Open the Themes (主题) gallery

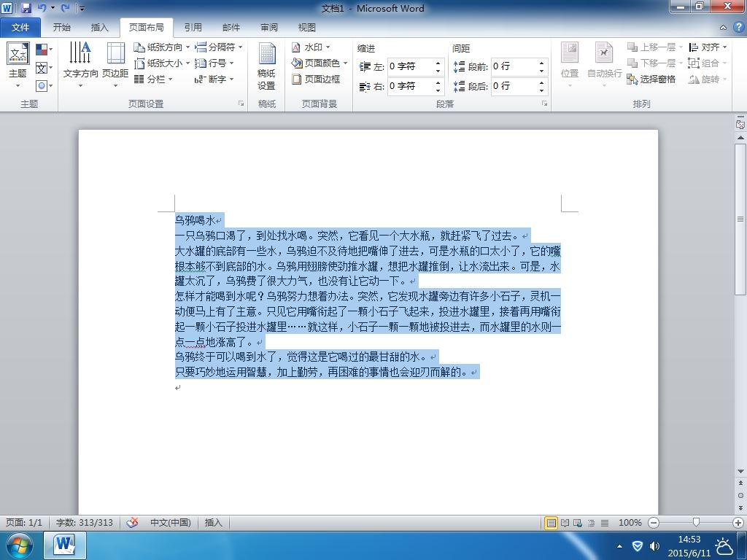[x=18, y=66]
